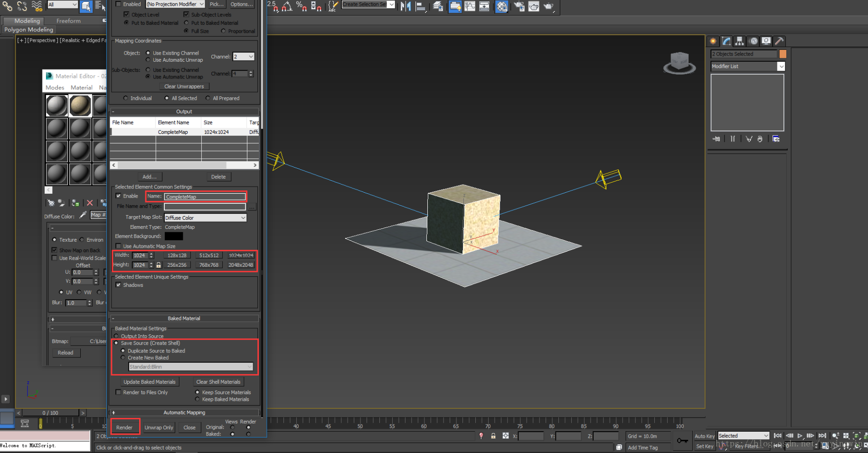Select the Individual radio option

click(x=125, y=98)
